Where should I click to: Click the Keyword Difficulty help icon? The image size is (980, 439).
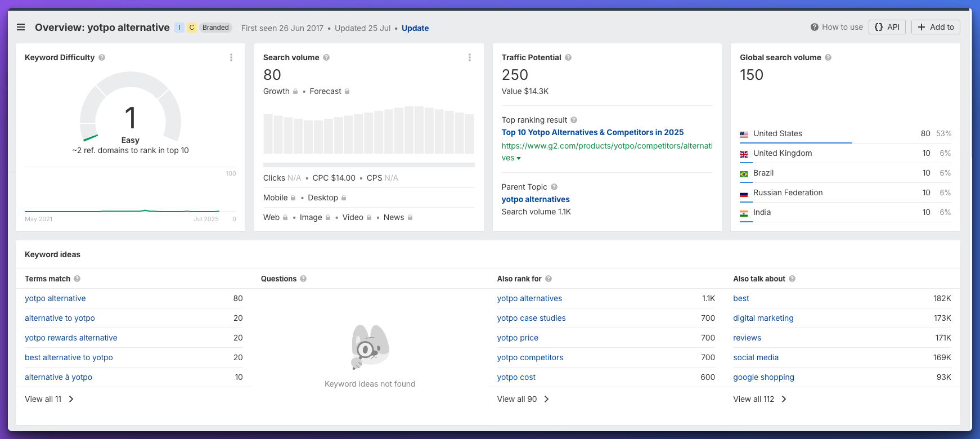pyautogui.click(x=102, y=57)
